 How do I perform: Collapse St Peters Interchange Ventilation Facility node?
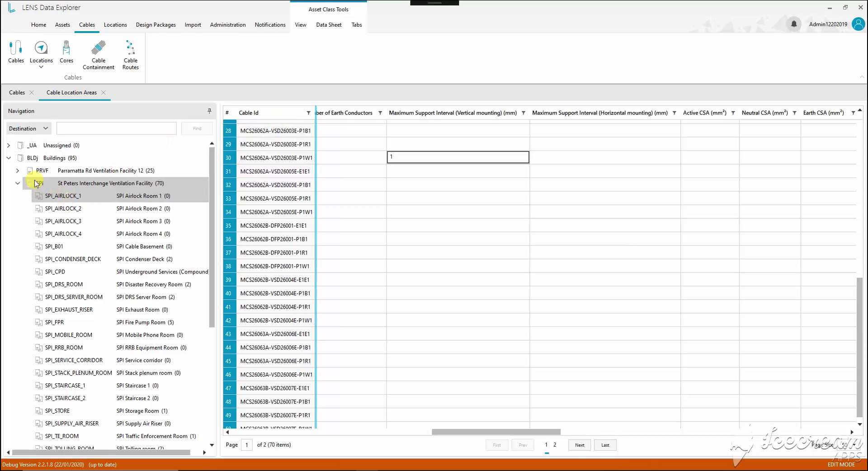[18, 183]
